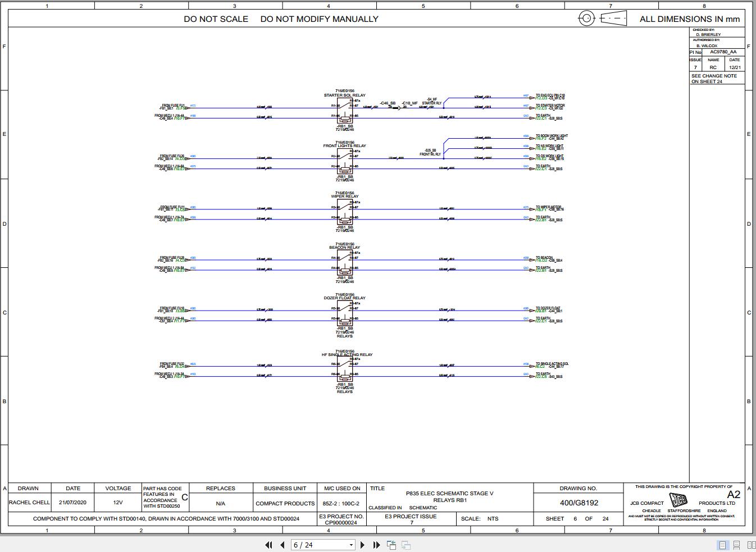Jump to the first page

[x=268, y=545]
